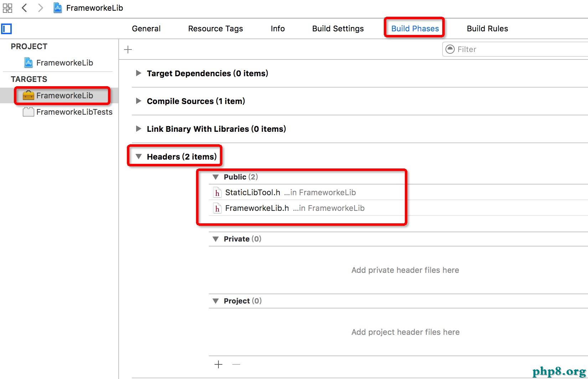Remove header with the minus button
Viewport: 588px width, 379px height.
pos(236,364)
